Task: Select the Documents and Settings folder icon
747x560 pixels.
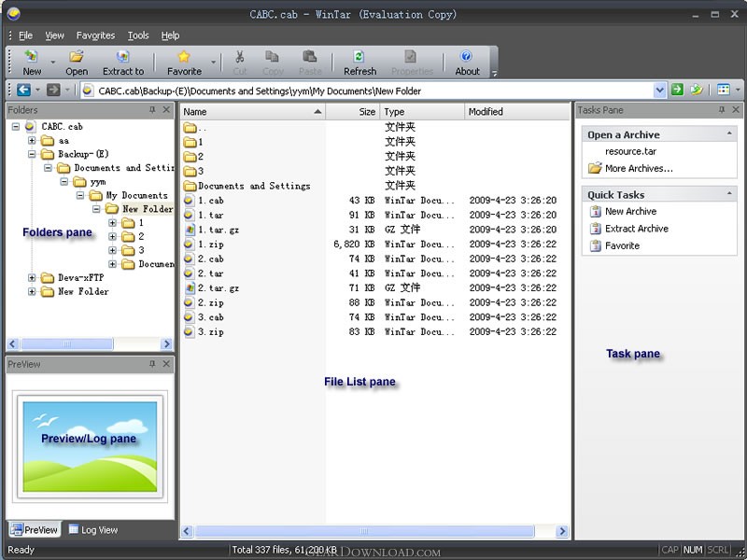Action: point(190,186)
